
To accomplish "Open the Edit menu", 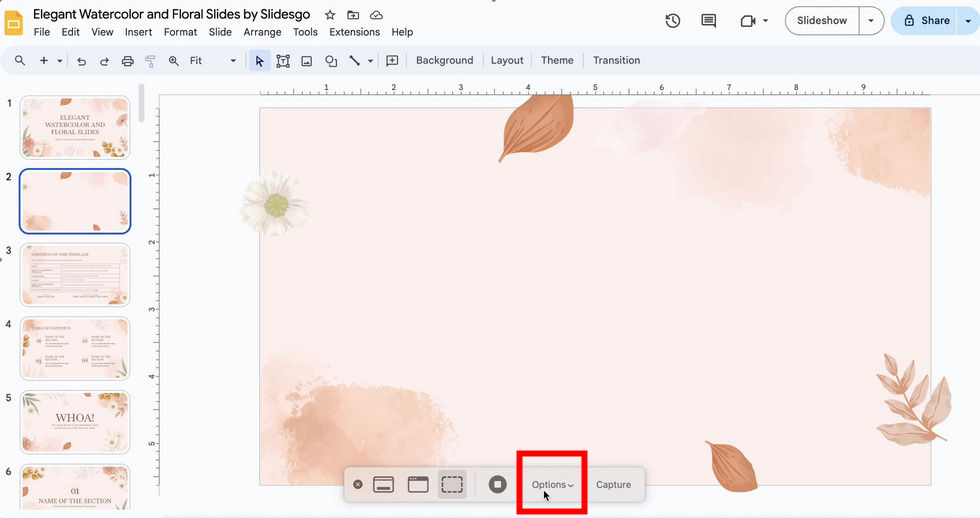I will click(x=70, y=32).
